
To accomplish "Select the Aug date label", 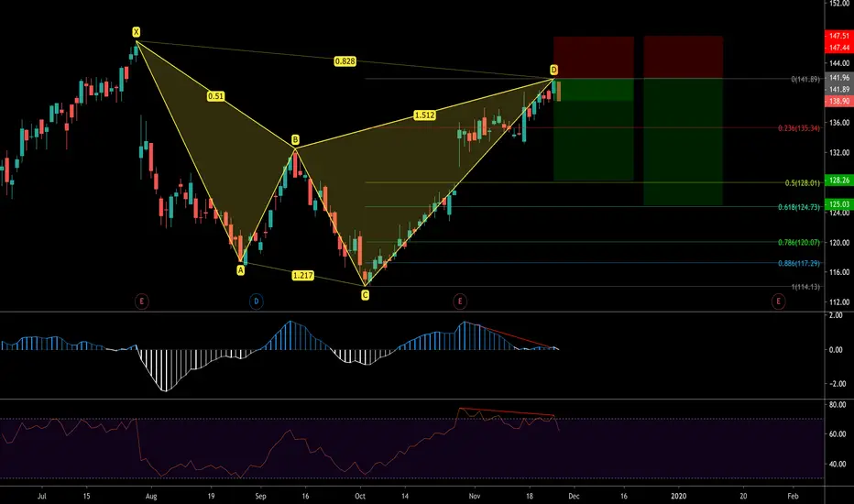I will [x=151, y=497].
